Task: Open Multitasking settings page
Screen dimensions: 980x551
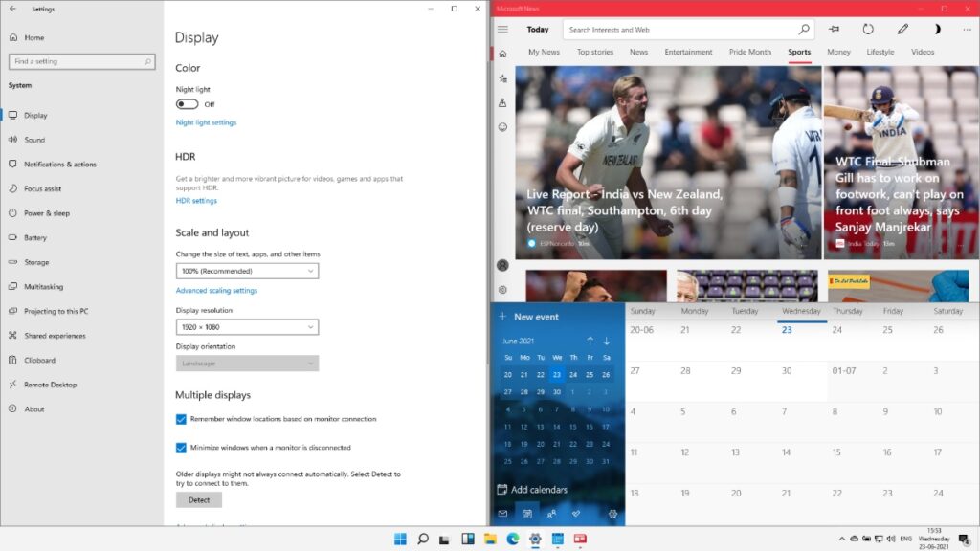Action: pos(44,287)
